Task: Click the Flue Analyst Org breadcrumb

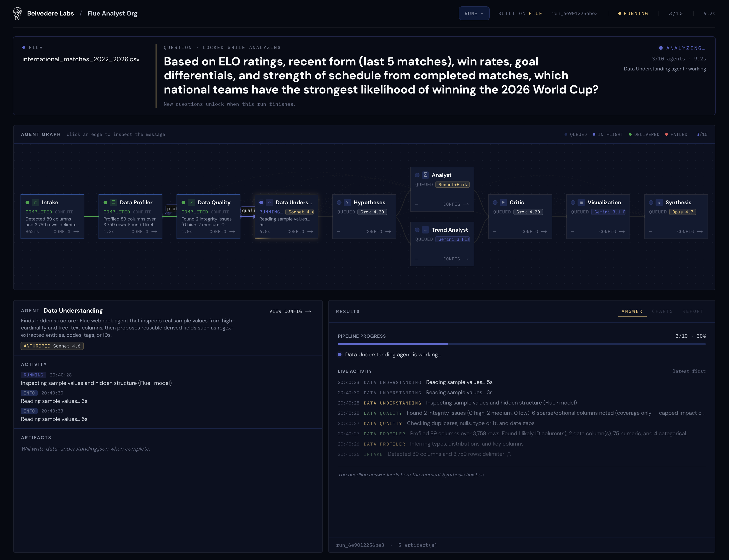Action: 112,13
